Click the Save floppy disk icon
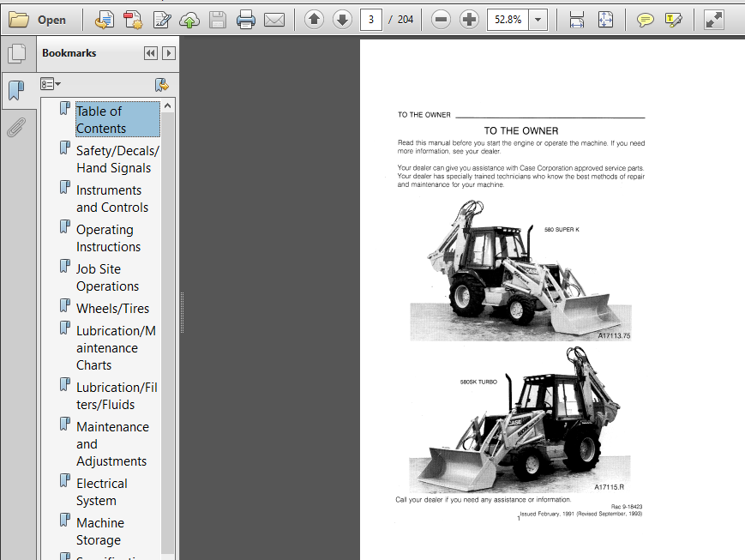The image size is (745, 560). 218,20
